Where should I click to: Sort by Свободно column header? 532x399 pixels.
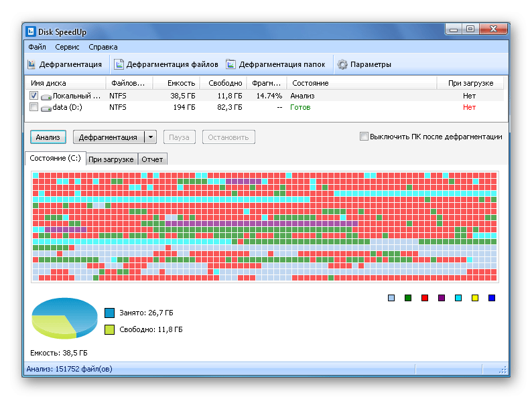click(x=223, y=83)
